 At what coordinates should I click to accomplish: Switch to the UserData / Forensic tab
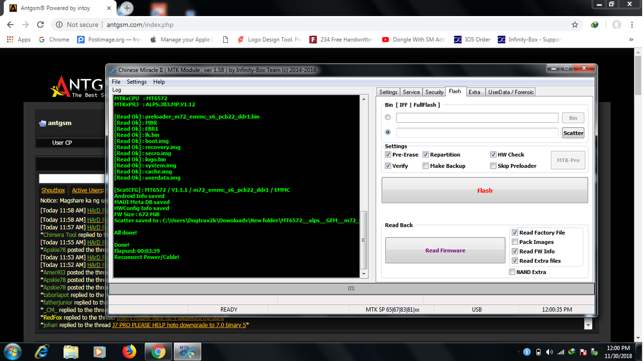[511, 92]
